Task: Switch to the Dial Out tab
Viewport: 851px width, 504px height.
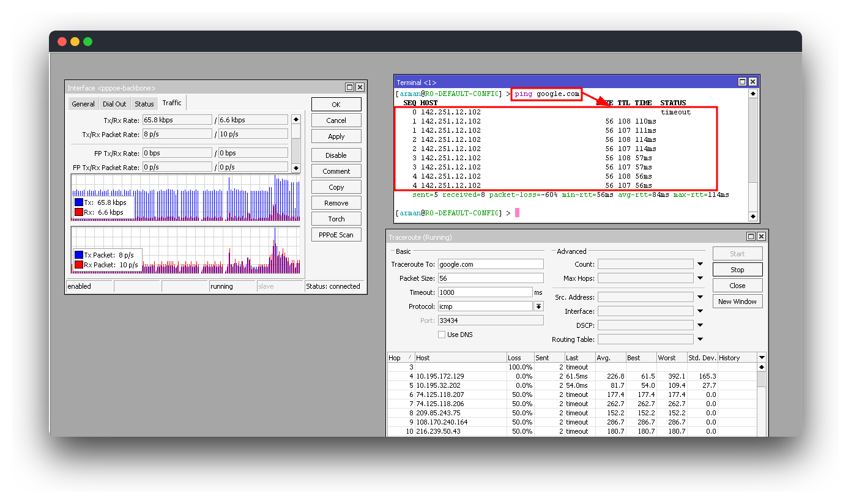Action: pos(114,103)
